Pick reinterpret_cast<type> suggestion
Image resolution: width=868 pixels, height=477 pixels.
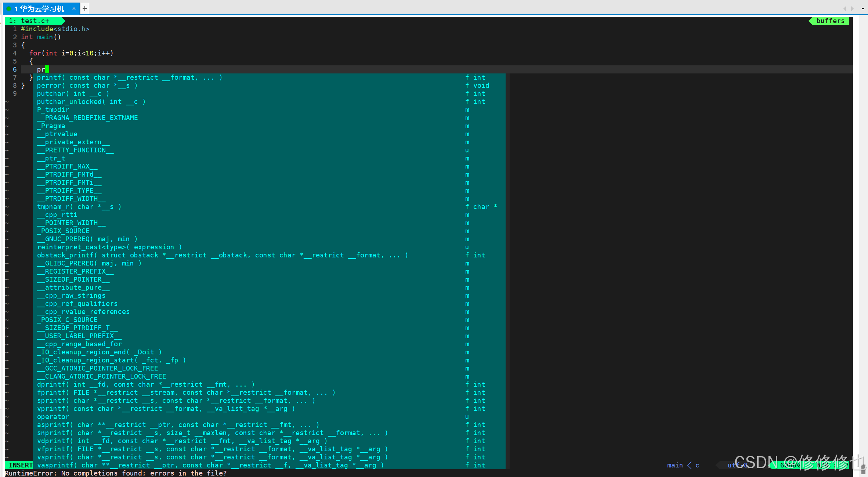click(109, 247)
